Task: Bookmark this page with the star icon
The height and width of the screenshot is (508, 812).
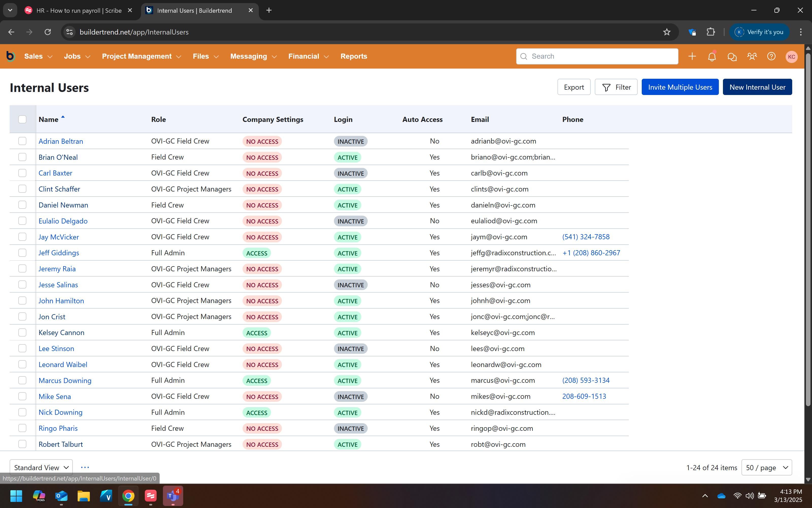Action: click(666, 32)
